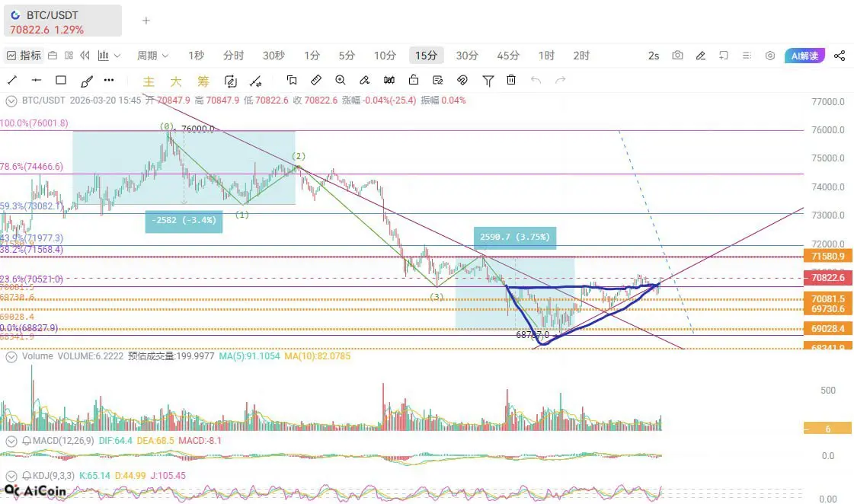Switch to the 30分 interval

[x=467, y=56]
